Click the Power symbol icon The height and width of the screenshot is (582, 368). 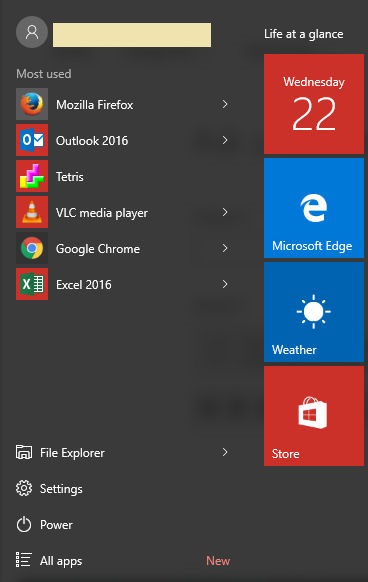coord(24,524)
